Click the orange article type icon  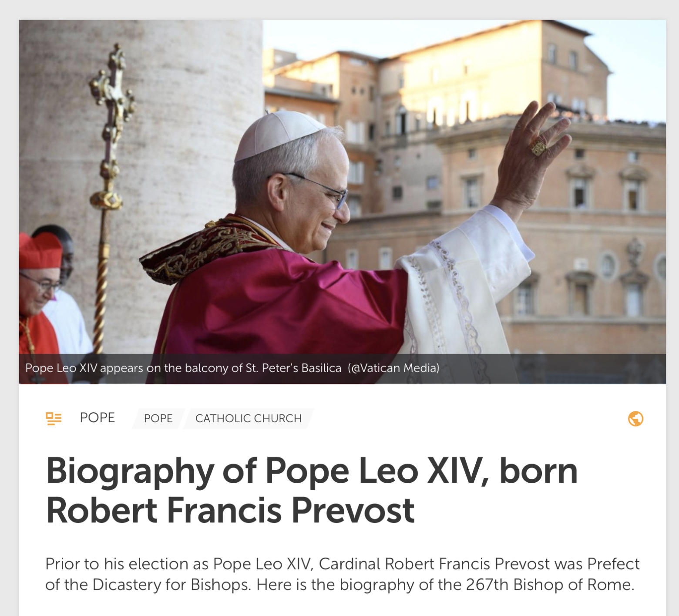pyautogui.click(x=54, y=418)
